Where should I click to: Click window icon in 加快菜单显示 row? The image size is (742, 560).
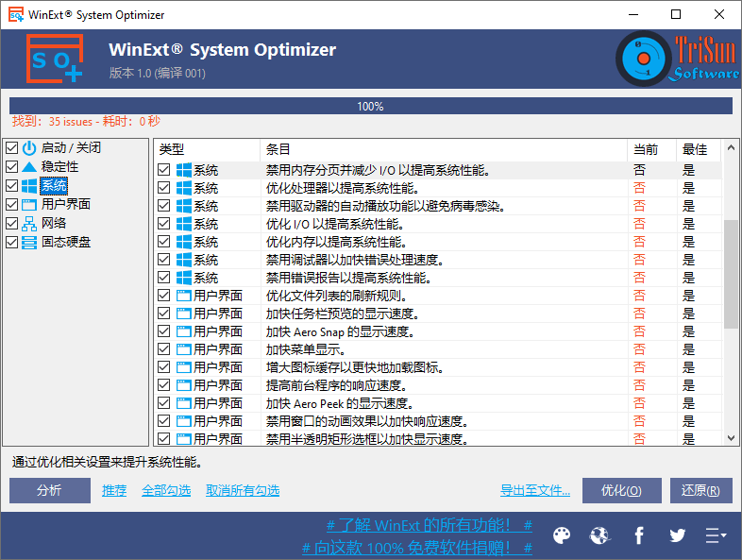[184, 349]
